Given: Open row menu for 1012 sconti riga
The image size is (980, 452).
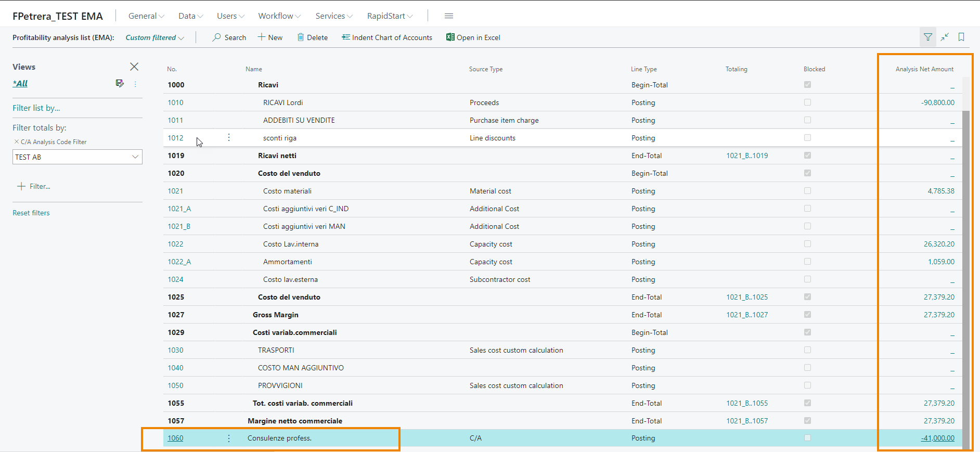Looking at the screenshot, I should click(x=229, y=138).
